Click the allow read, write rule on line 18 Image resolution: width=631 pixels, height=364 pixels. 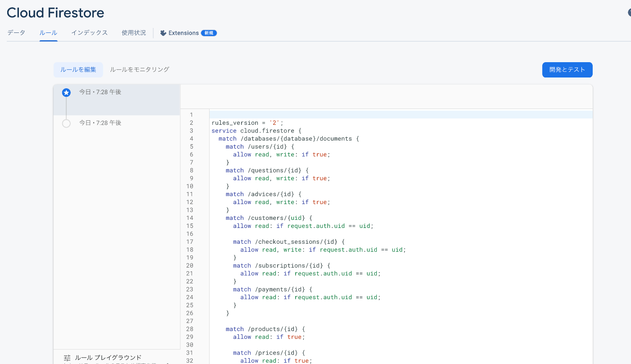[323, 250]
